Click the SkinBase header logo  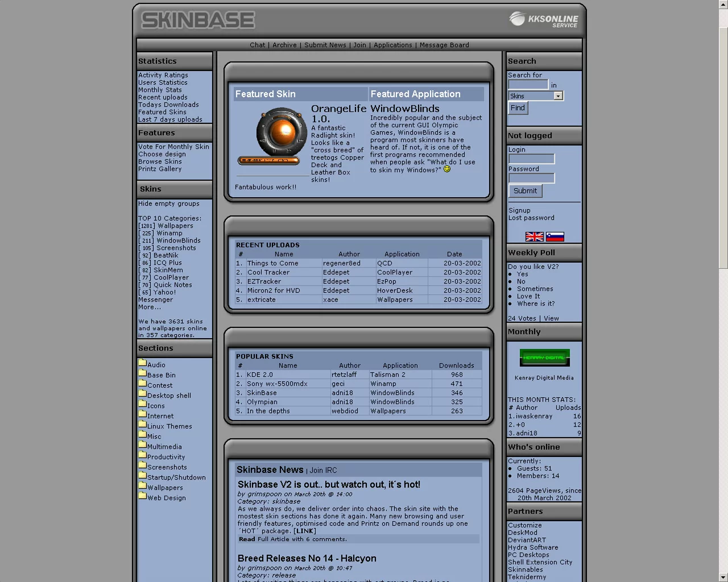click(x=198, y=20)
